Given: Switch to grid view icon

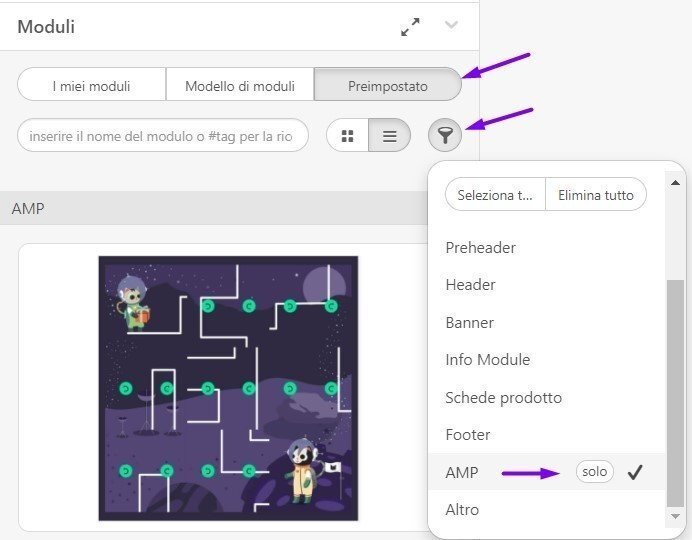Looking at the screenshot, I should coord(348,136).
